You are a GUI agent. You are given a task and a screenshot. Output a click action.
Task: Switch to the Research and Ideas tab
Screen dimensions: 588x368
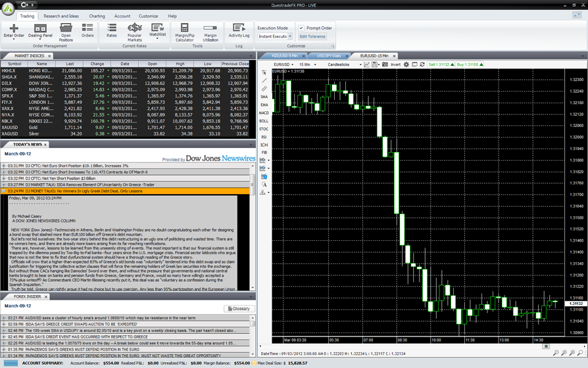[x=61, y=16]
